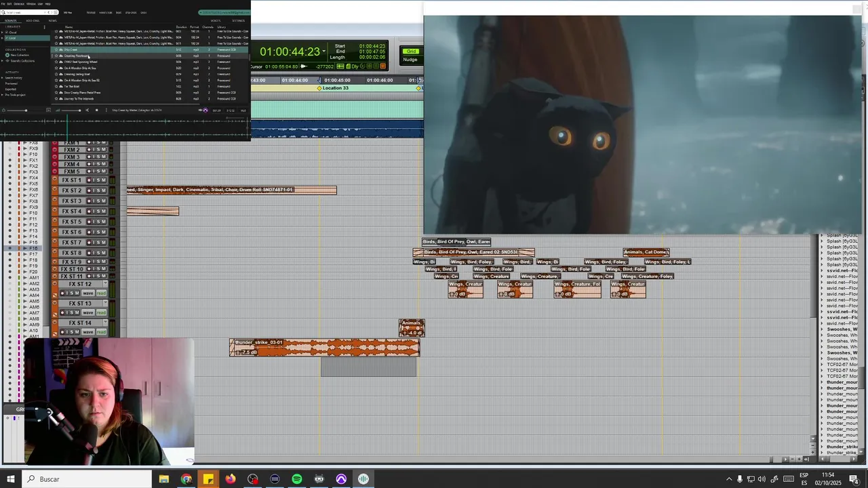Viewport: 868px width, 488px height.
Task: Click the Nudge button
Action: tap(410, 60)
